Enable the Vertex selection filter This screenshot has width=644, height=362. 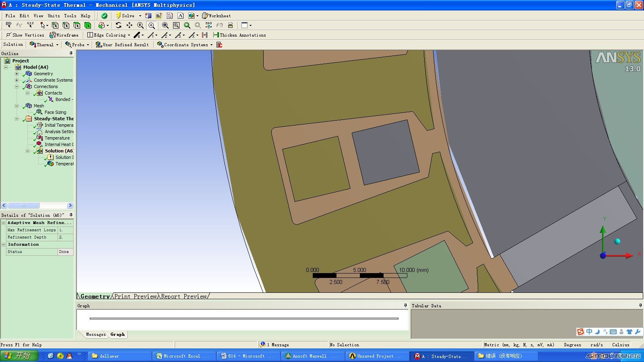[55, 25]
